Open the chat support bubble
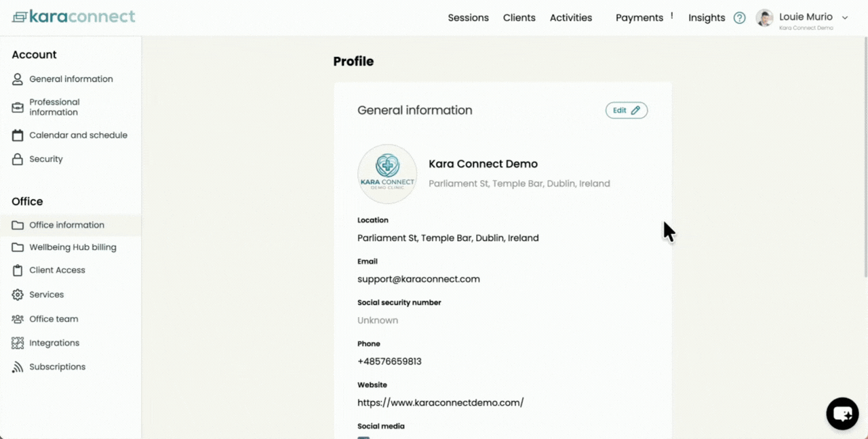This screenshot has height=439, width=868. (842, 413)
